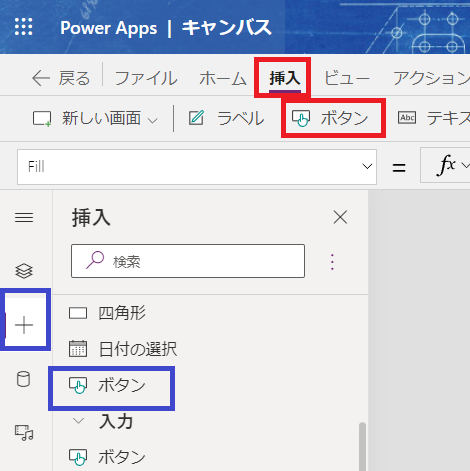Add a 新しい画面 from the ribbon
The width and height of the screenshot is (470, 471).
(x=87, y=118)
